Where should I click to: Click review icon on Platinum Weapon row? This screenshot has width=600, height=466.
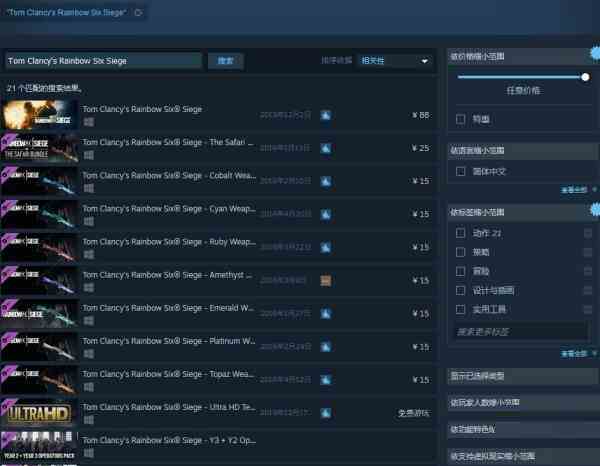(x=326, y=347)
